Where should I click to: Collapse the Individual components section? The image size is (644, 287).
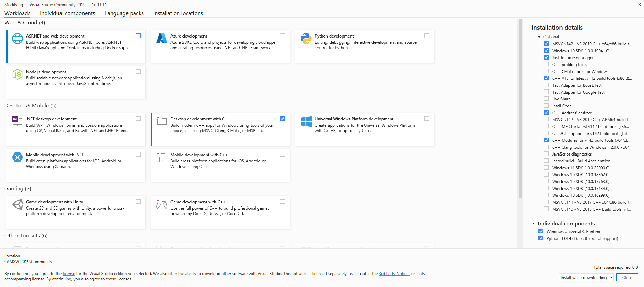[534, 224]
